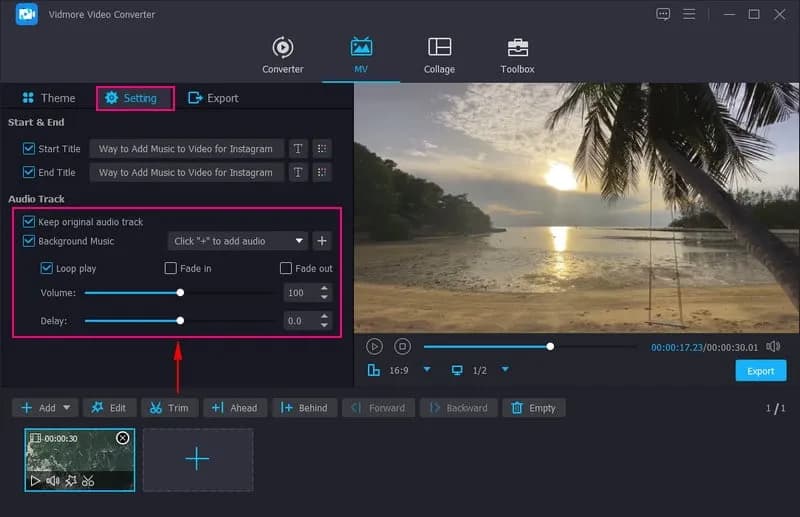Expand the background music audio dropdown
This screenshot has width=800, height=517.
pyautogui.click(x=300, y=241)
